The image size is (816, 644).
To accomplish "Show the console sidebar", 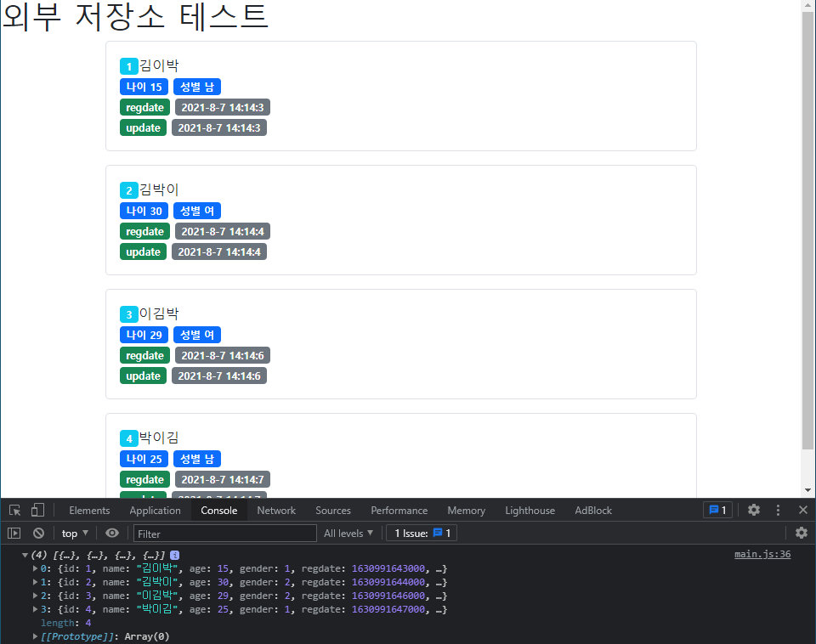I will tap(14, 534).
